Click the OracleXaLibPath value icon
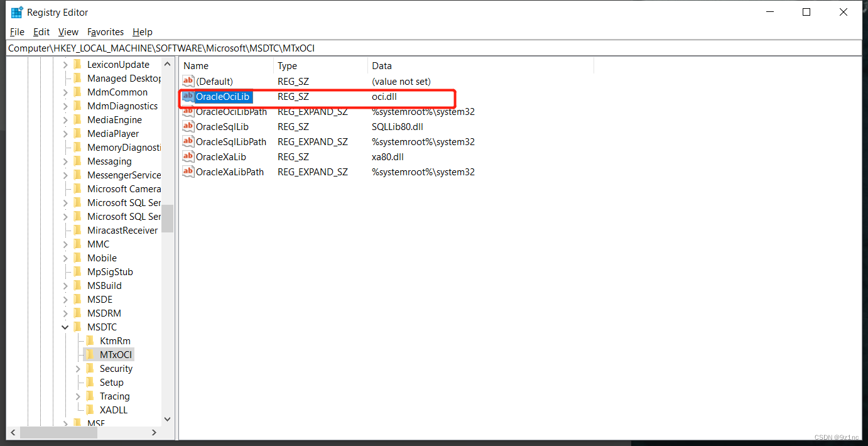868x446 pixels. pos(188,172)
